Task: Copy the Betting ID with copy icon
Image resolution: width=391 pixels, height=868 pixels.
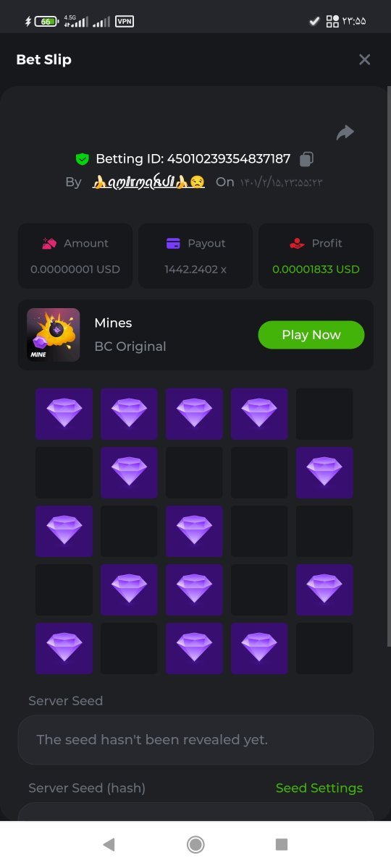Action: 306,158
